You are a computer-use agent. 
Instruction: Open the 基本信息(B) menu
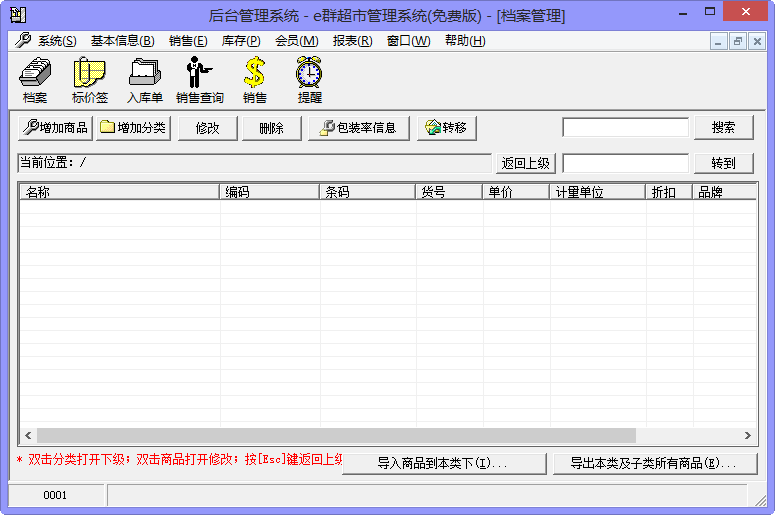point(123,41)
